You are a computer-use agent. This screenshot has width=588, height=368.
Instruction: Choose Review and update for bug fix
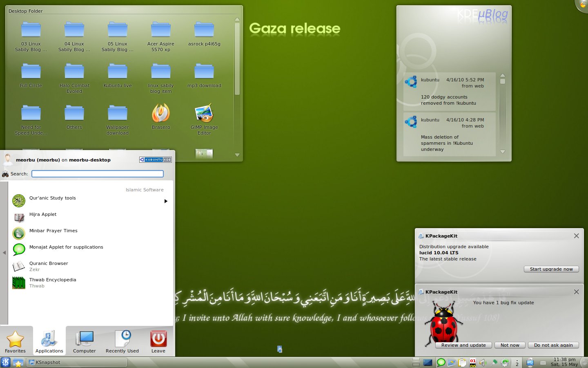coord(463,345)
